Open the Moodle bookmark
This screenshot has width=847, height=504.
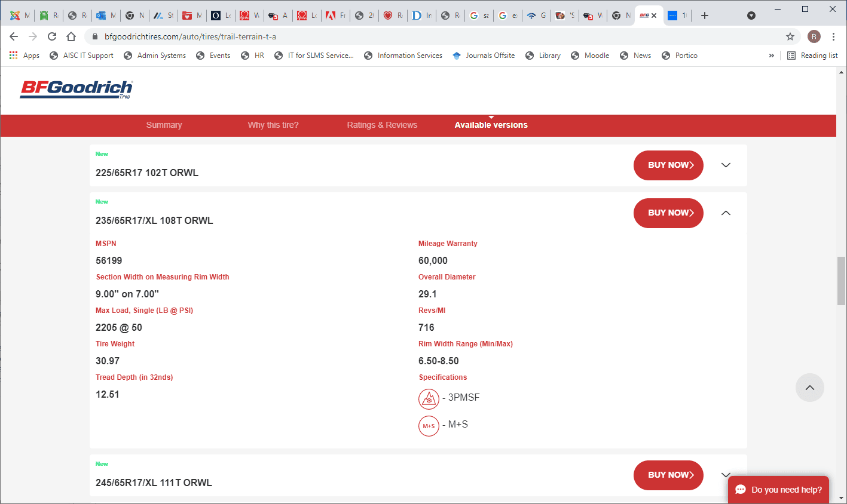point(590,56)
